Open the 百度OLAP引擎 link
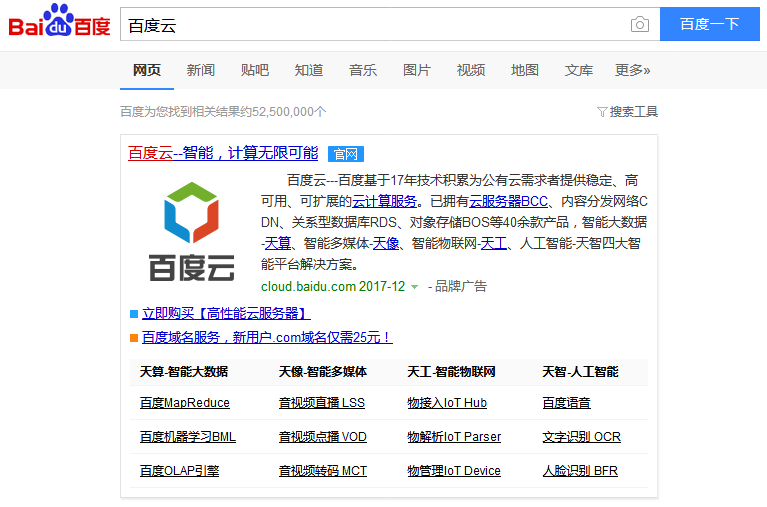Image resolution: width=767 pixels, height=507 pixels. pos(180,471)
